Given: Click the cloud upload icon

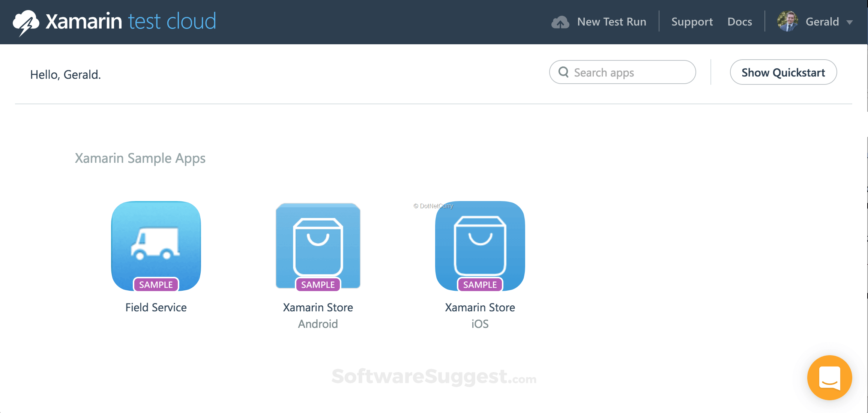Looking at the screenshot, I should click(x=560, y=22).
